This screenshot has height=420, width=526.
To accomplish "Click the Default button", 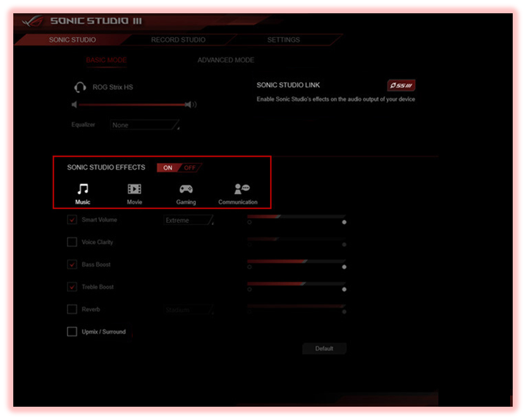I will point(324,349).
